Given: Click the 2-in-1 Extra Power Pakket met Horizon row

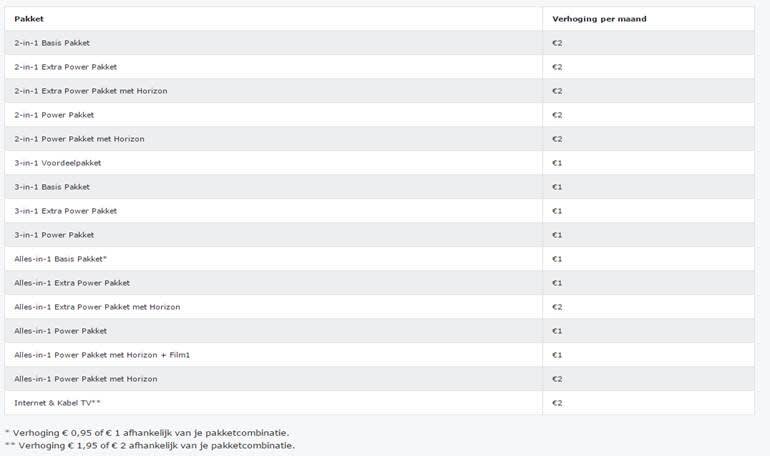Looking at the screenshot, I should click(91, 91).
